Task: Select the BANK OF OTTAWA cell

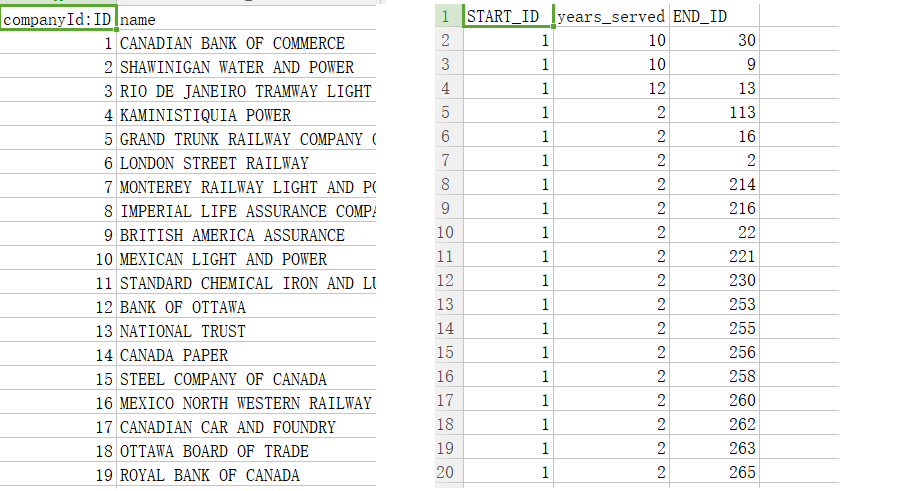Action: point(247,307)
